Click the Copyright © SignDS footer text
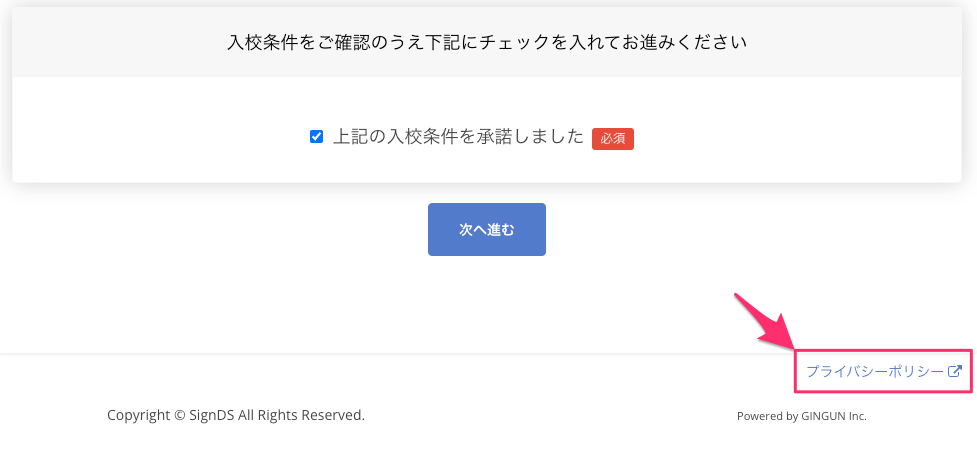The width and height of the screenshot is (977, 460). [235, 414]
